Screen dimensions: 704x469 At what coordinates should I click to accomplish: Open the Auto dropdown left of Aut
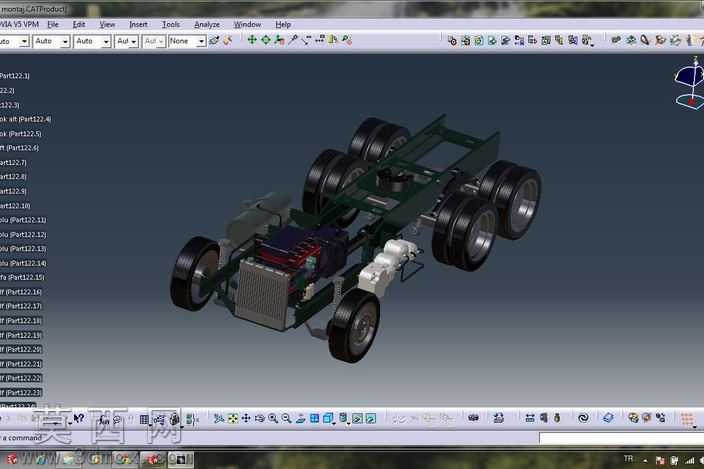click(x=92, y=41)
